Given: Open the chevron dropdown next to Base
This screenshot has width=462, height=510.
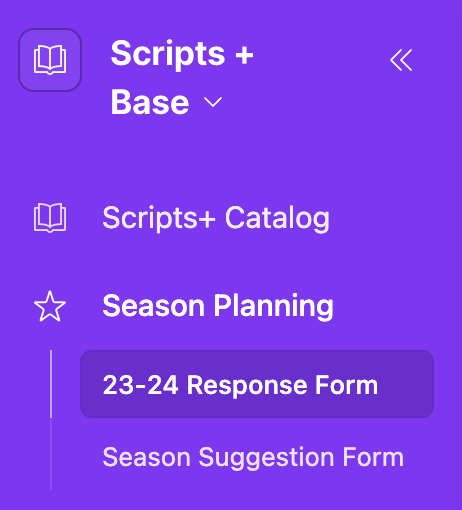Looking at the screenshot, I should click(x=213, y=102).
